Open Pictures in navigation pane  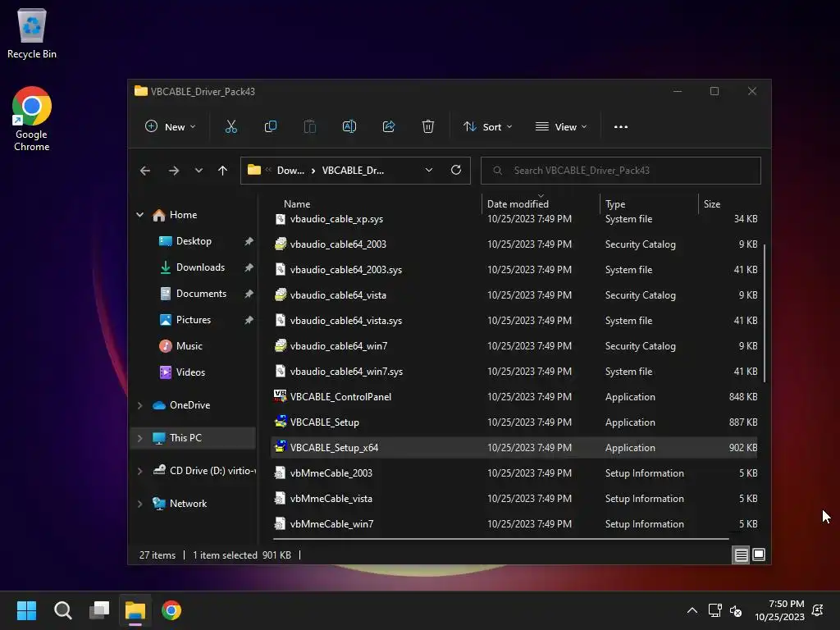(x=194, y=320)
